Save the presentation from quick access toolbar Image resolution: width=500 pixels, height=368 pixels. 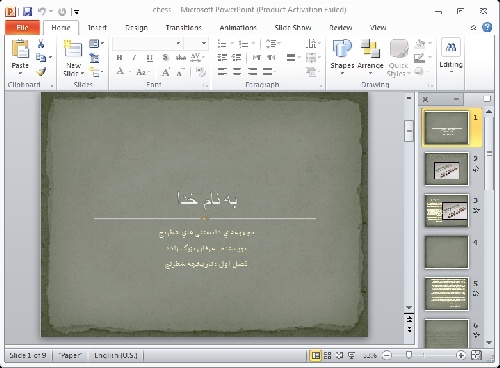(x=28, y=12)
